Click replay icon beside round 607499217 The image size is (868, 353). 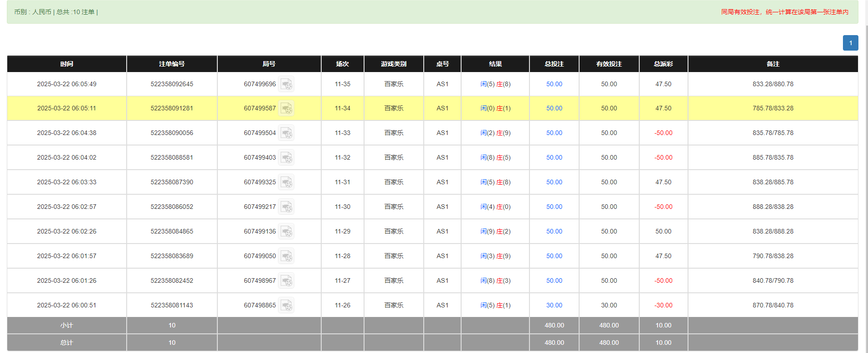point(286,207)
